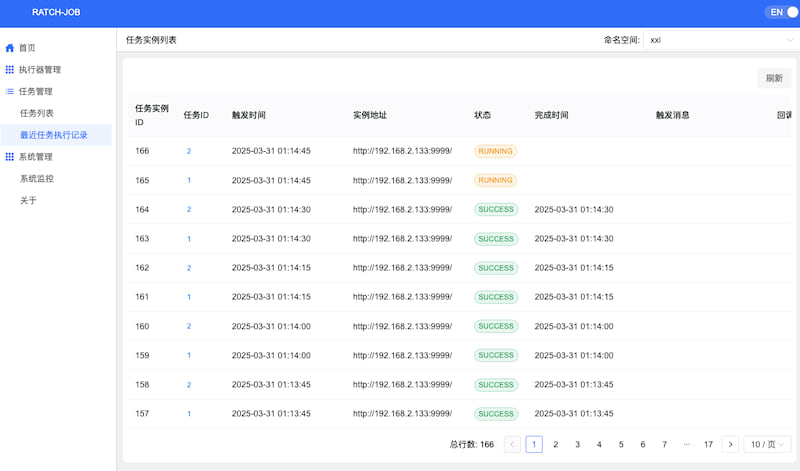This screenshot has width=800, height=471.
Task: Click the 实例地址 column header
Action: click(370, 115)
